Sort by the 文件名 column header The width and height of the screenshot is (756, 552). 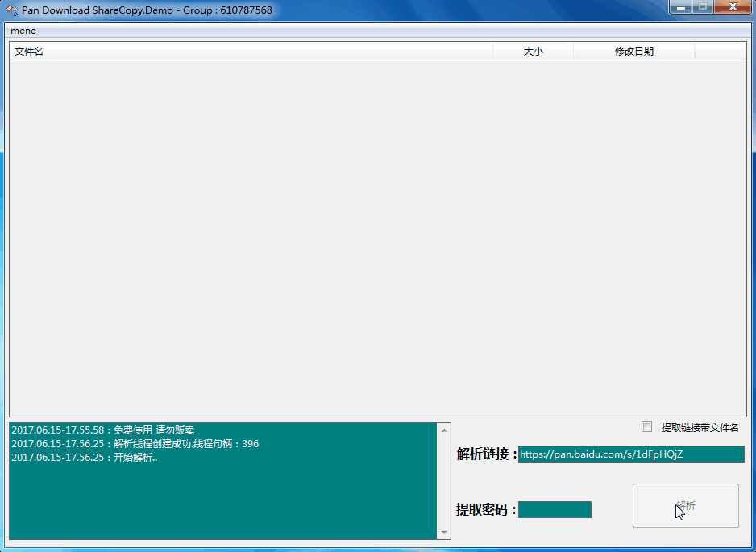click(x=250, y=52)
